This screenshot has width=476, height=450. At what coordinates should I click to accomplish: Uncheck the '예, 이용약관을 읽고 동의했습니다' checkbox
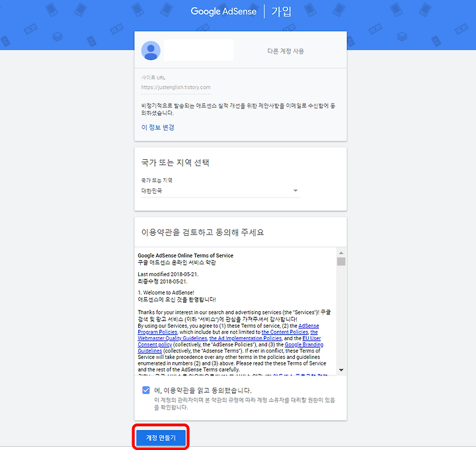pyautogui.click(x=146, y=390)
